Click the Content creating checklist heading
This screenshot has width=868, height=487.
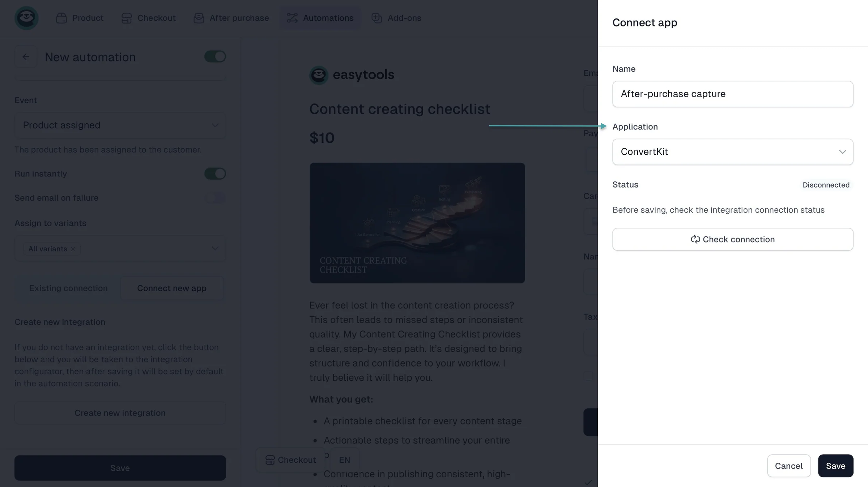(400, 109)
